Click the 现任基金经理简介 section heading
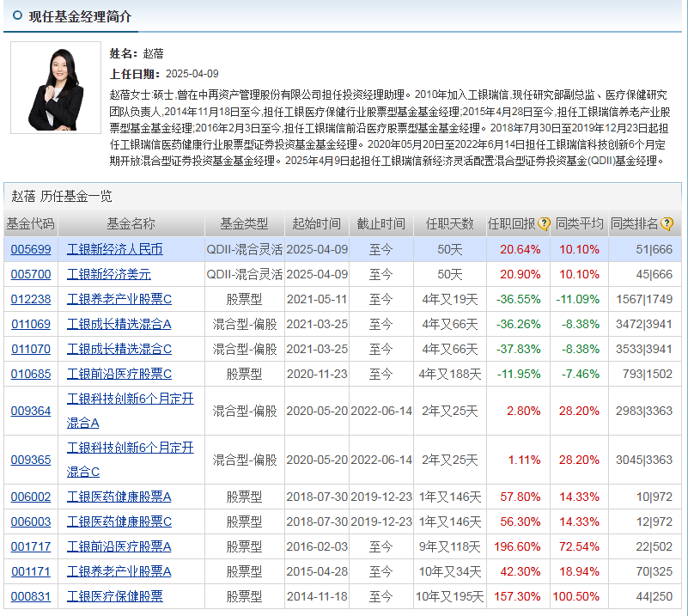The height and width of the screenshot is (616, 688). [80, 16]
